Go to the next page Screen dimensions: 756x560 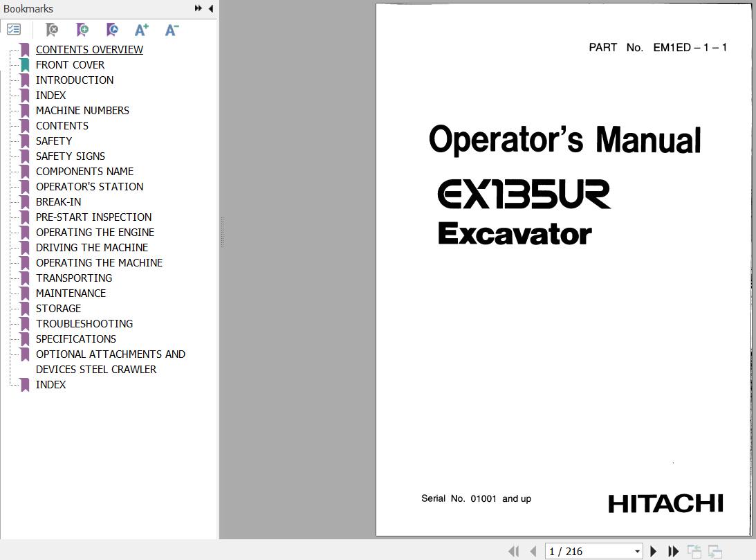[x=654, y=551]
